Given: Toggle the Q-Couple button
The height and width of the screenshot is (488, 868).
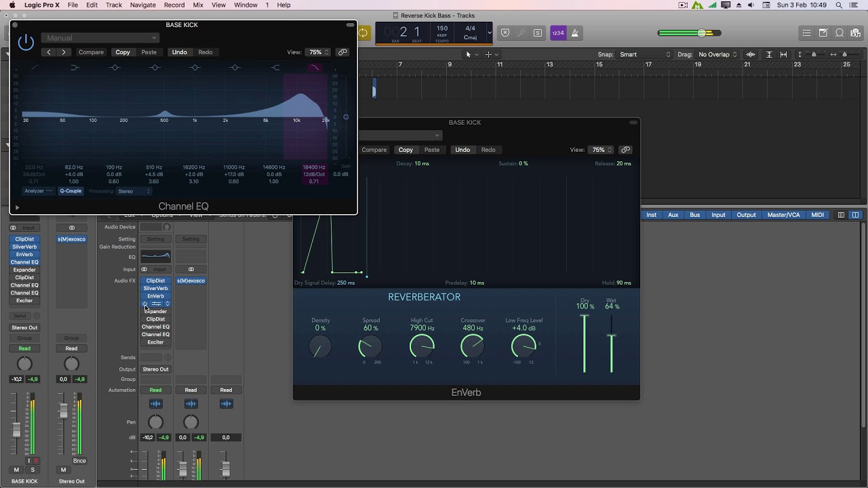Looking at the screenshot, I should point(71,191).
